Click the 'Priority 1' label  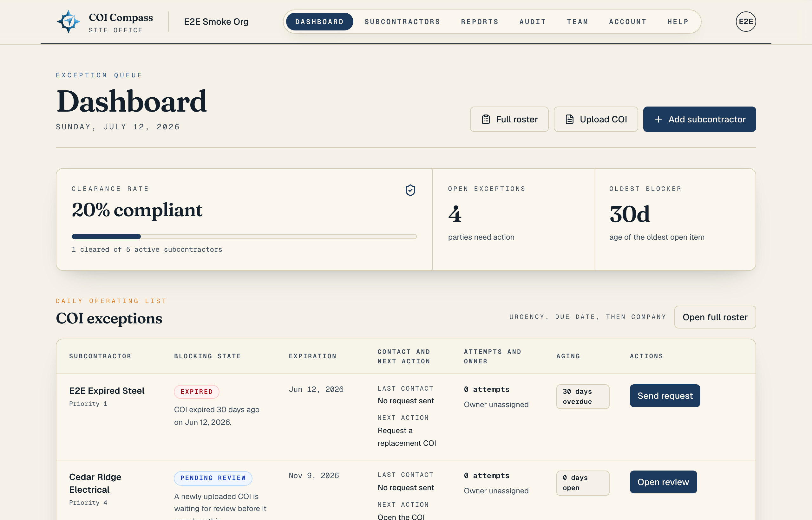[88, 404]
